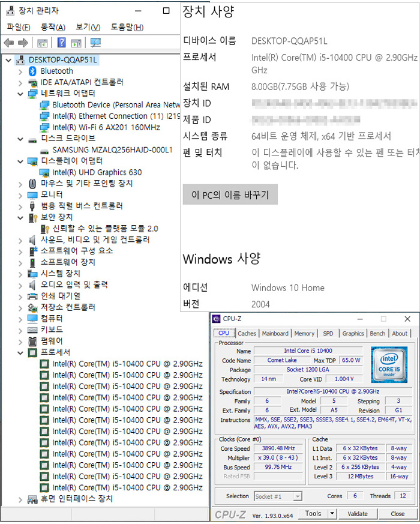Switch to the Bench tab in CPU-Z

pyautogui.click(x=377, y=334)
